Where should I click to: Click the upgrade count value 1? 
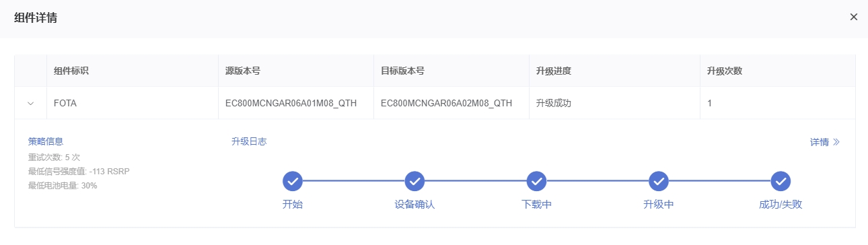(710, 104)
